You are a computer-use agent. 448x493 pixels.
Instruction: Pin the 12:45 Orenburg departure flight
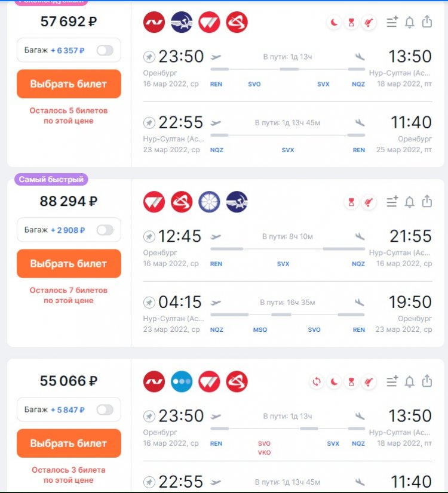(x=149, y=236)
